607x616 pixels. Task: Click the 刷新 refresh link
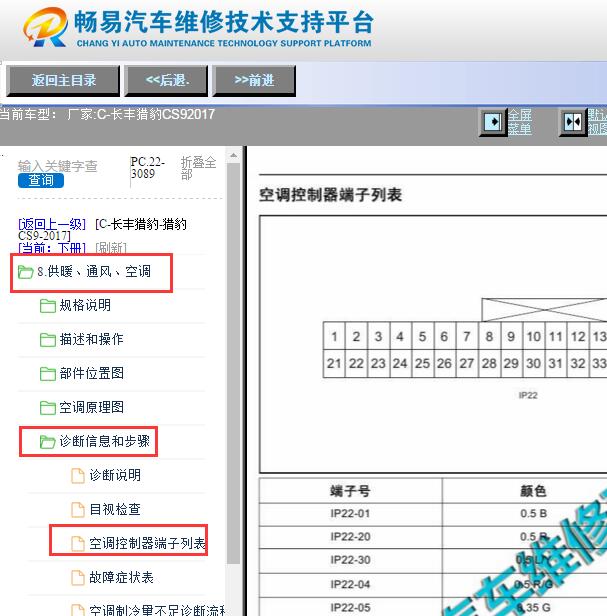pos(111,248)
